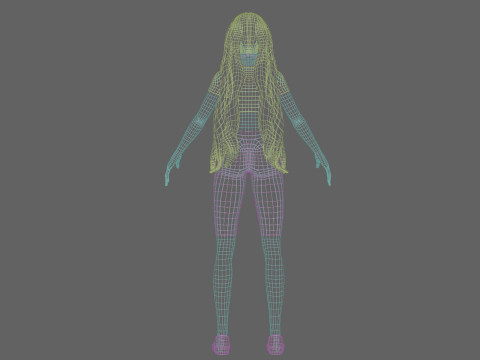Select the magenta shoe on viewer's right
The height and width of the screenshot is (360, 480).
pyautogui.click(x=275, y=345)
